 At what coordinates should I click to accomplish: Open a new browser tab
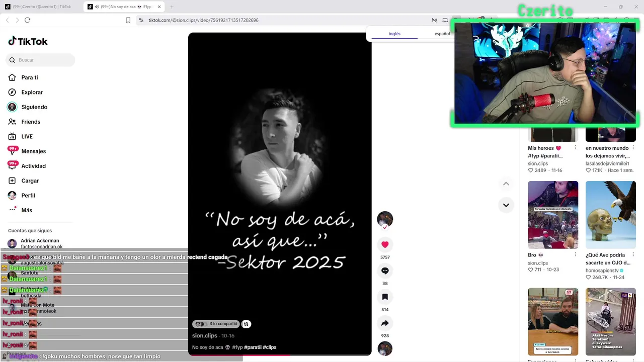[x=172, y=7]
